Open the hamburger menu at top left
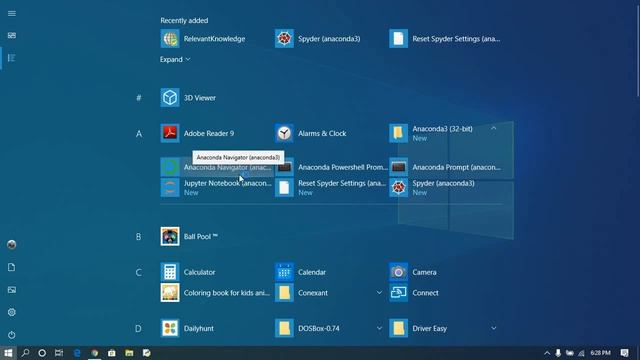The width and height of the screenshot is (640, 360). tap(12, 13)
